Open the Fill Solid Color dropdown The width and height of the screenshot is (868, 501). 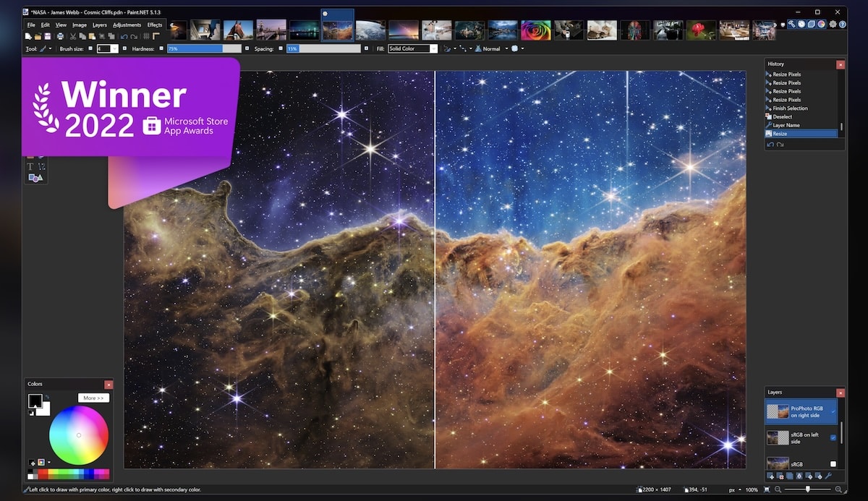[413, 48]
